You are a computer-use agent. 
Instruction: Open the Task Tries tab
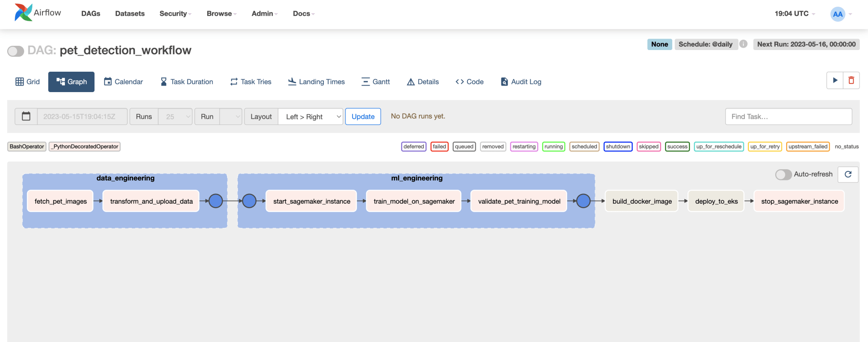251,81
